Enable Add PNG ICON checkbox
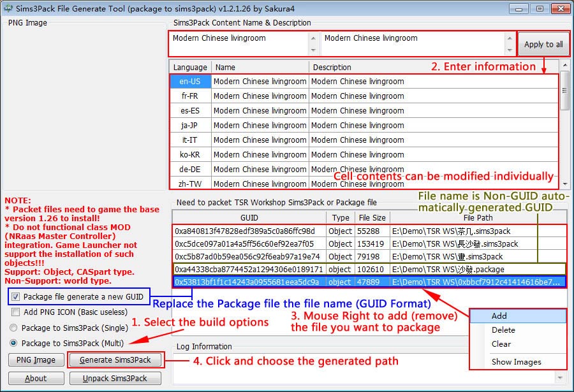The image size is (574, 392). [x=16, y=312]
